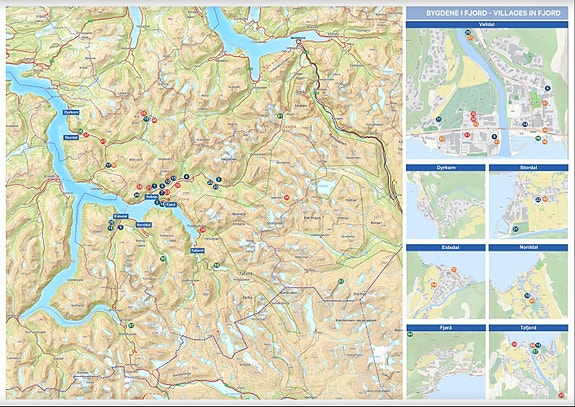Viewport: 575px width, 407px height.
Task: Select the navy marker at the far left of the Valldal inset
Action: [x=439, y=119]
